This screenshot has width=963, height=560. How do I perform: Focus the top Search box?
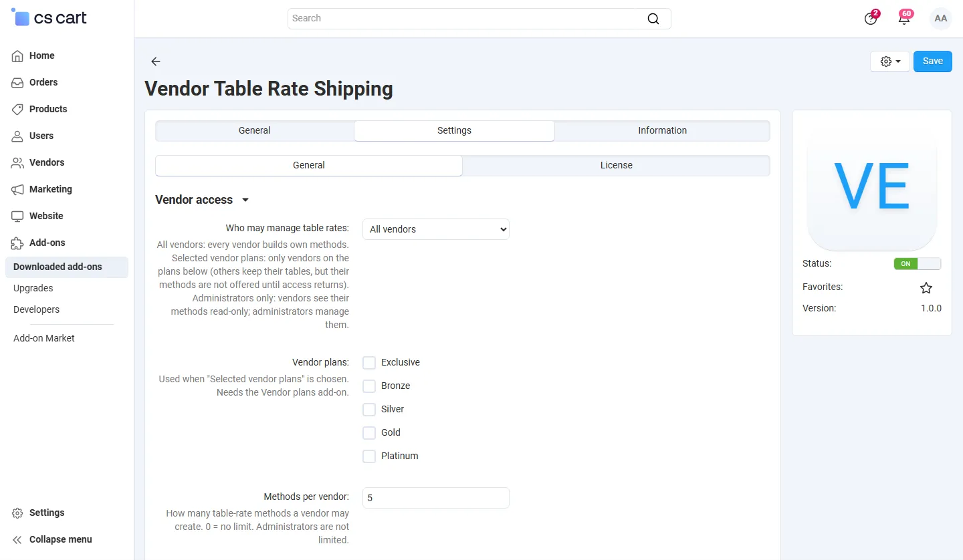point(479,19)
